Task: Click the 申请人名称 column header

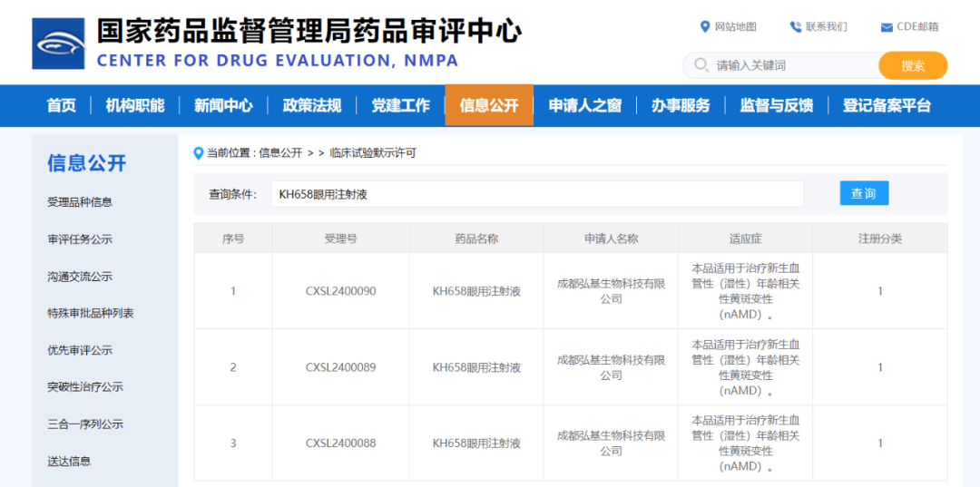Action: pos(612,239)
